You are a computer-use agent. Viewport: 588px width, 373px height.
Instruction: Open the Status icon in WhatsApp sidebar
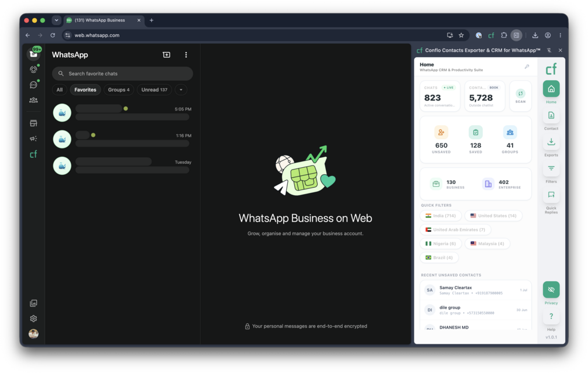tap(34, 70)
